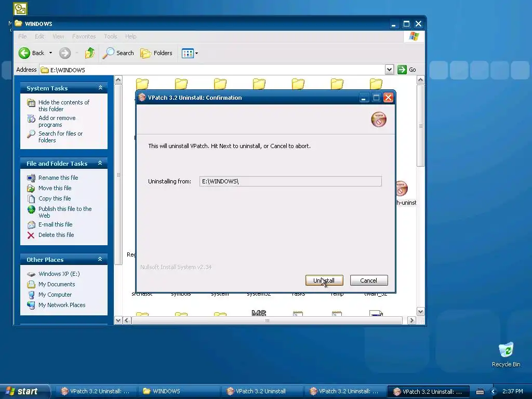Open My Computer in Other Places
Screen dimensions: 532x399
point(55,295)
